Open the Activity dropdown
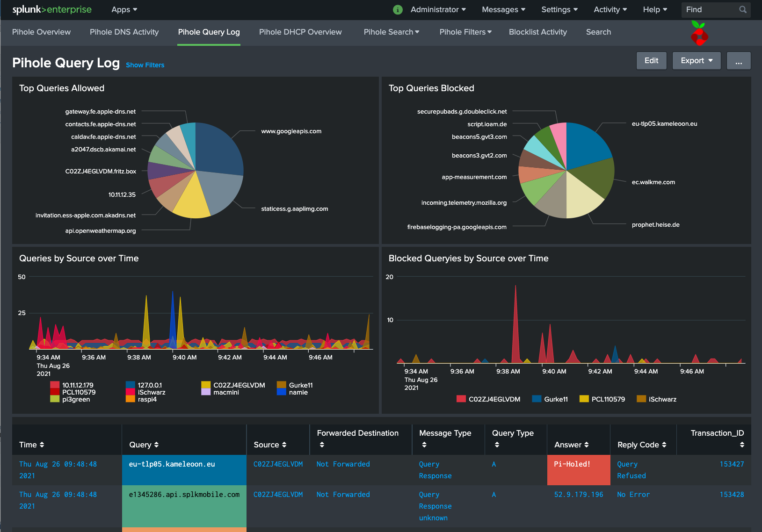This screenshot has width=762, height=532. (x=610, y=9)
